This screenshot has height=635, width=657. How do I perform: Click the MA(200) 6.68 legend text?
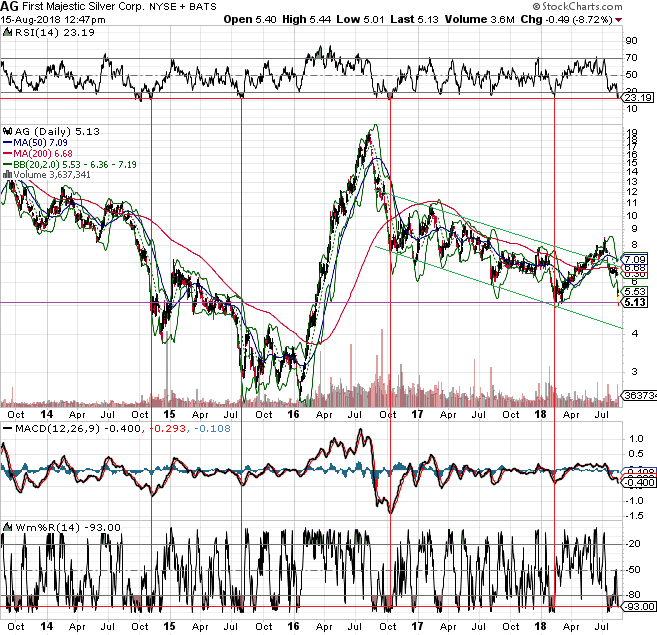(43, 153)
